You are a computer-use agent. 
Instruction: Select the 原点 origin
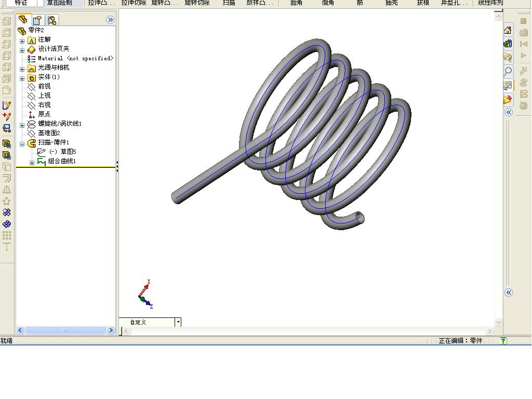44,114
